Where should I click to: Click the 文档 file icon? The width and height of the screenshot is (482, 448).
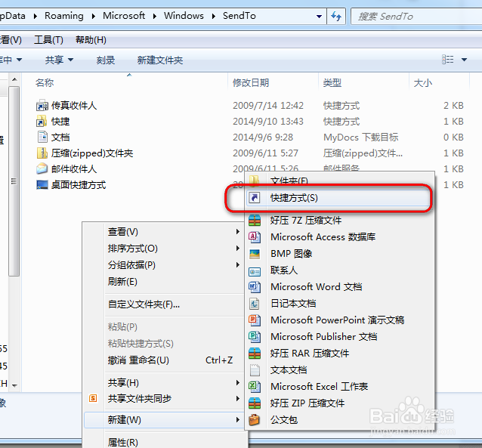pyautogui.click(x=42, y=137)
